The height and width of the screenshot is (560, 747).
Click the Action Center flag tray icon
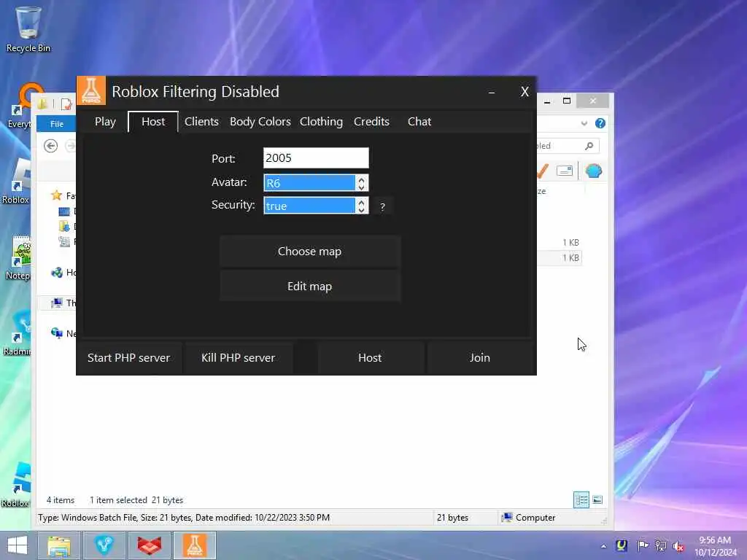click(x=642, y=545)
